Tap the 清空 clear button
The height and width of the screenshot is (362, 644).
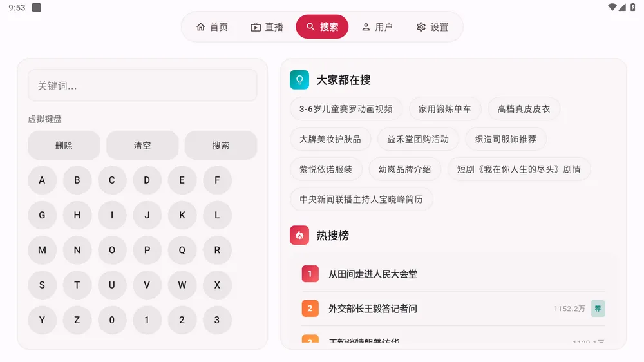(142, 146)
